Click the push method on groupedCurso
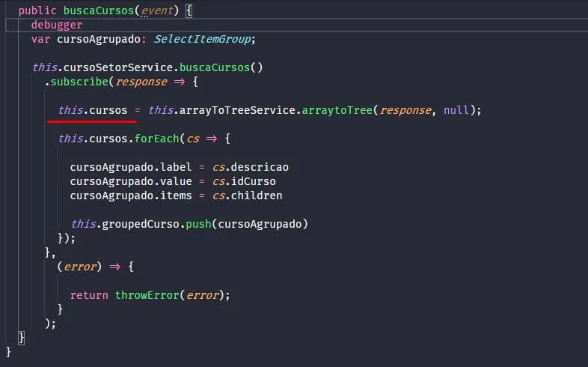588x367 pixels. point(198,224)
